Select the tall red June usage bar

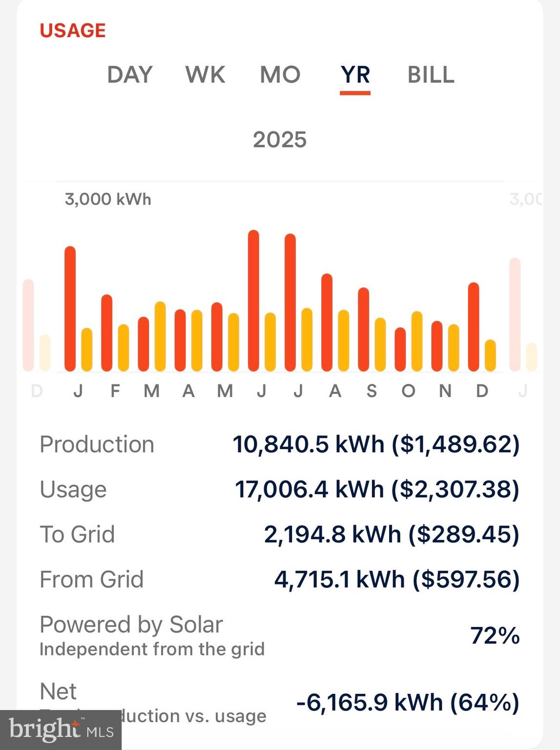tap(253, 300)
